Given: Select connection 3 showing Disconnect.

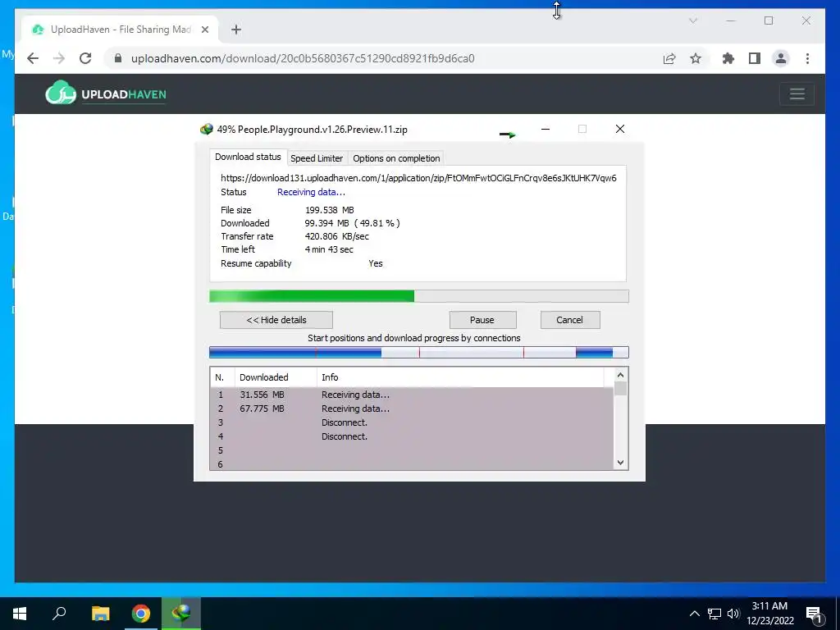Looking at the screenshot, I should click(412, 422).
